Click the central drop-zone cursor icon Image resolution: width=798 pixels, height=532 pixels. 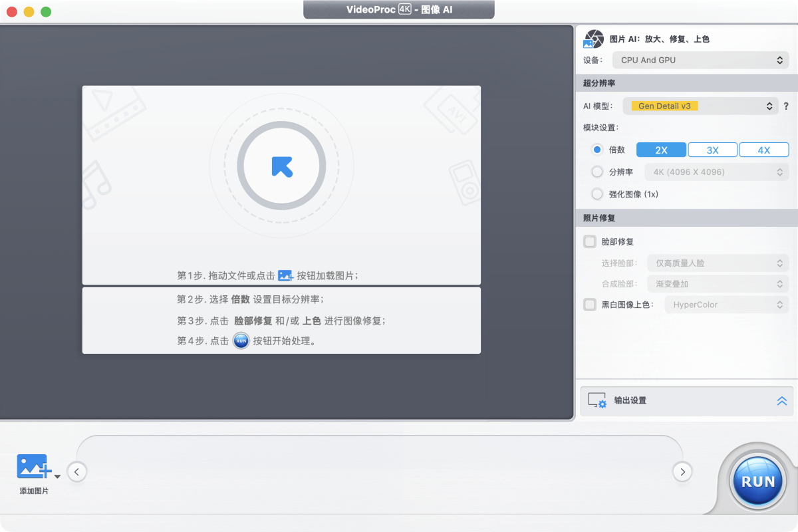point(281,166)
